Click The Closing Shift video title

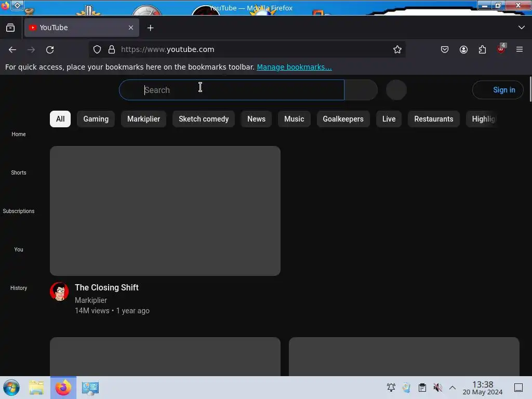[x=107, y=288]
